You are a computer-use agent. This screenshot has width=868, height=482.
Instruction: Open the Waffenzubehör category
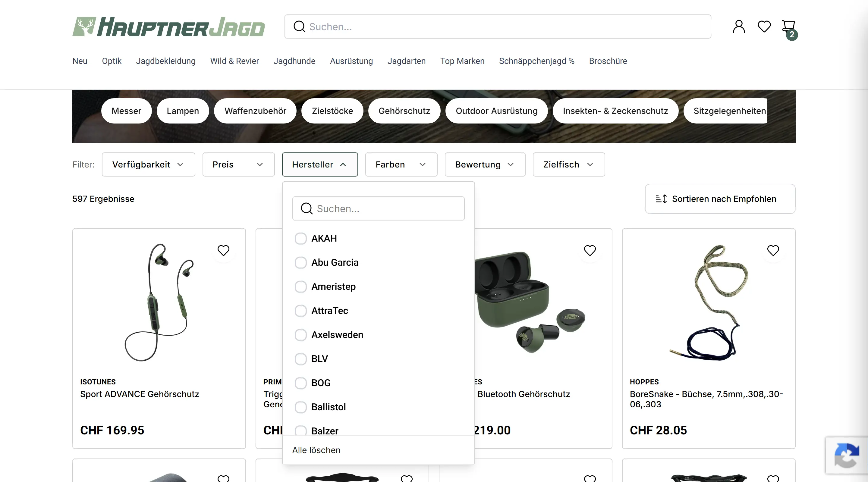tap(255, 111)
